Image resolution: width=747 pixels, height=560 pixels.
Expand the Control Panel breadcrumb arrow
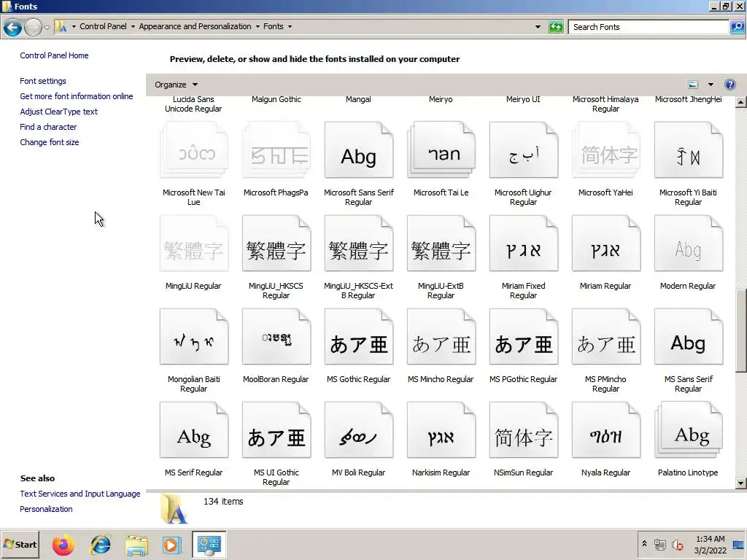tap(133, 27)
